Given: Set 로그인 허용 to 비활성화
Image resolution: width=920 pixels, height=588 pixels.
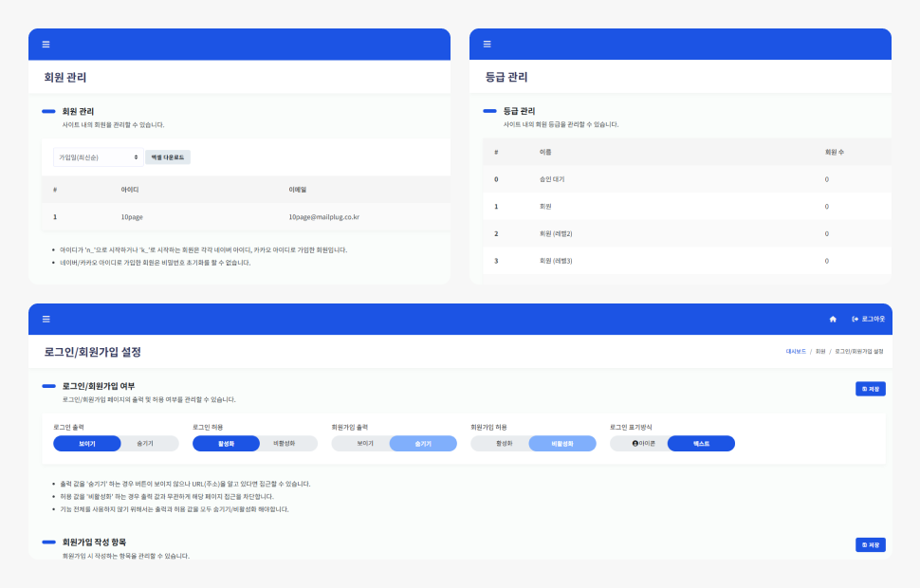Looking at the screenshot, I should 285,444.
